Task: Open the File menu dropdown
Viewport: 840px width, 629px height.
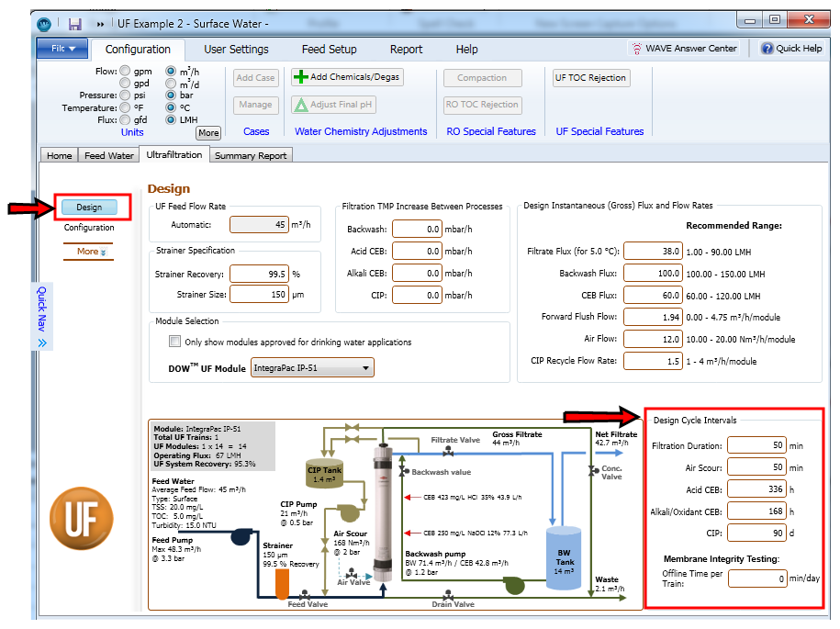Action: click(x=62, y=49)
